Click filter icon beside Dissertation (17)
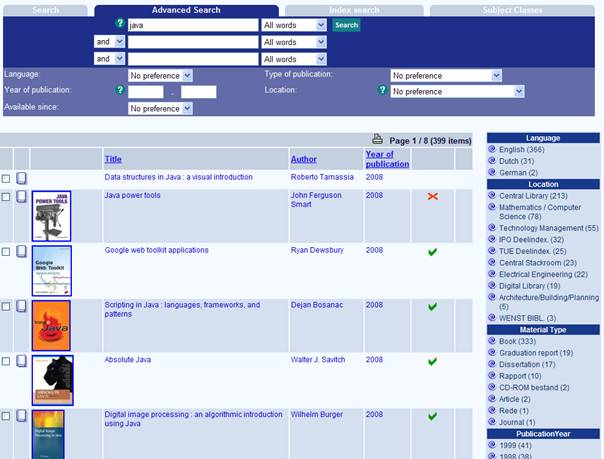 pyautogui.click(x=492, y=364)
